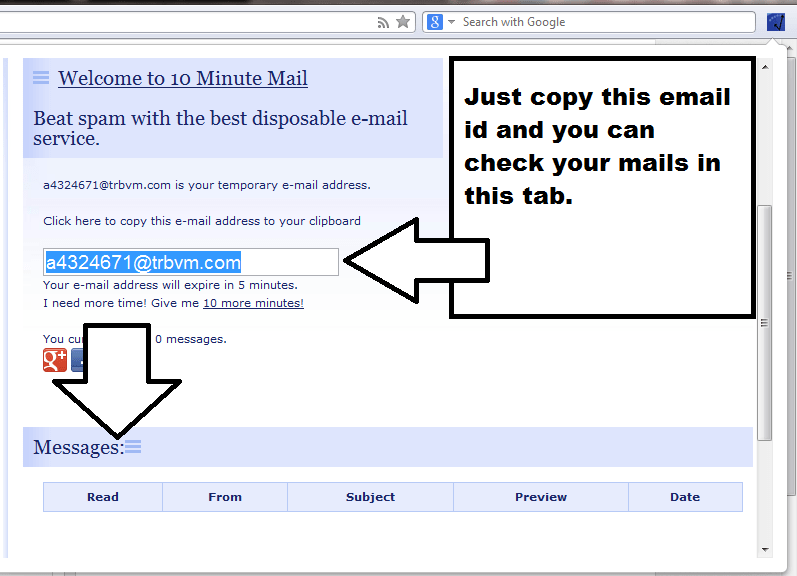Open the Welcome to 10 Minute Mail link
Screen dimensions: 797x576
182,78
